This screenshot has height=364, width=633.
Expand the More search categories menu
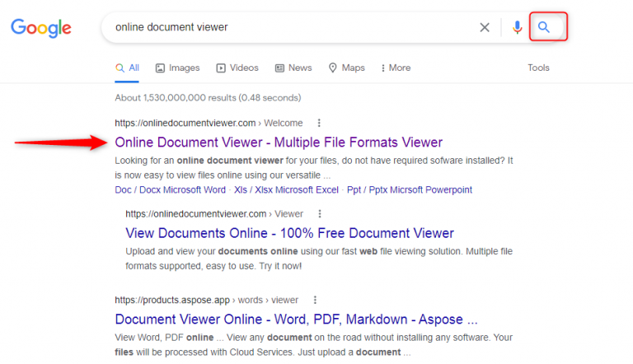pyautogui.click(x=394, y=68)
